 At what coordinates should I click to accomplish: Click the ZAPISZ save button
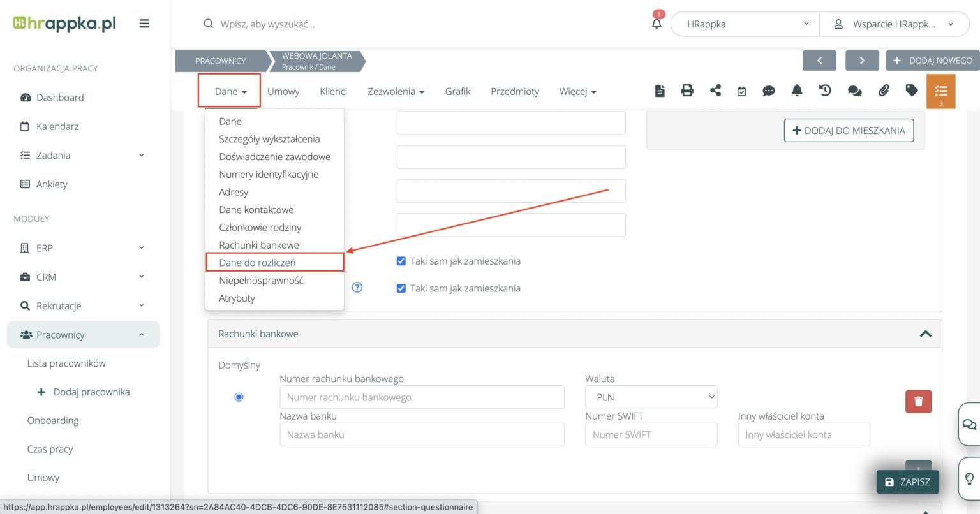[x=907, y=482]
